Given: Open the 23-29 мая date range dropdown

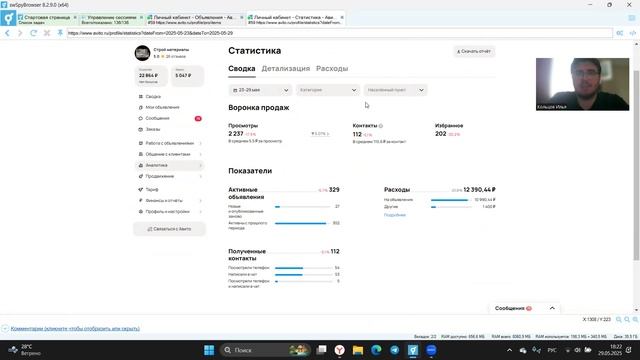Looking at the screenshot, I should 260,90.
